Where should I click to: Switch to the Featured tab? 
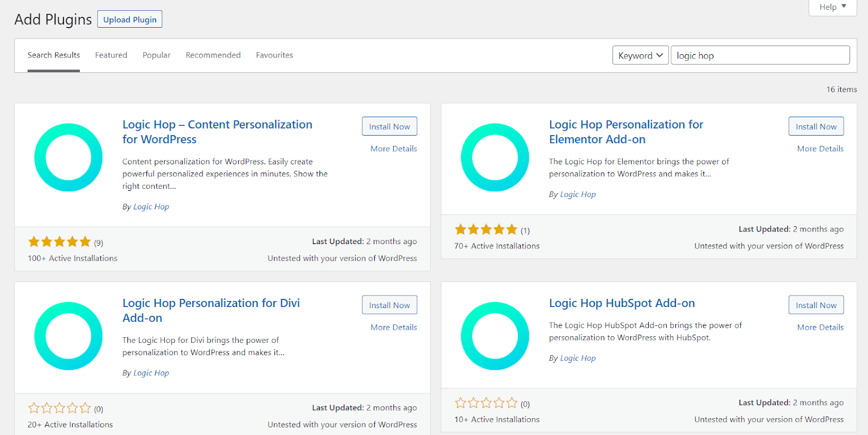[111, 55]
